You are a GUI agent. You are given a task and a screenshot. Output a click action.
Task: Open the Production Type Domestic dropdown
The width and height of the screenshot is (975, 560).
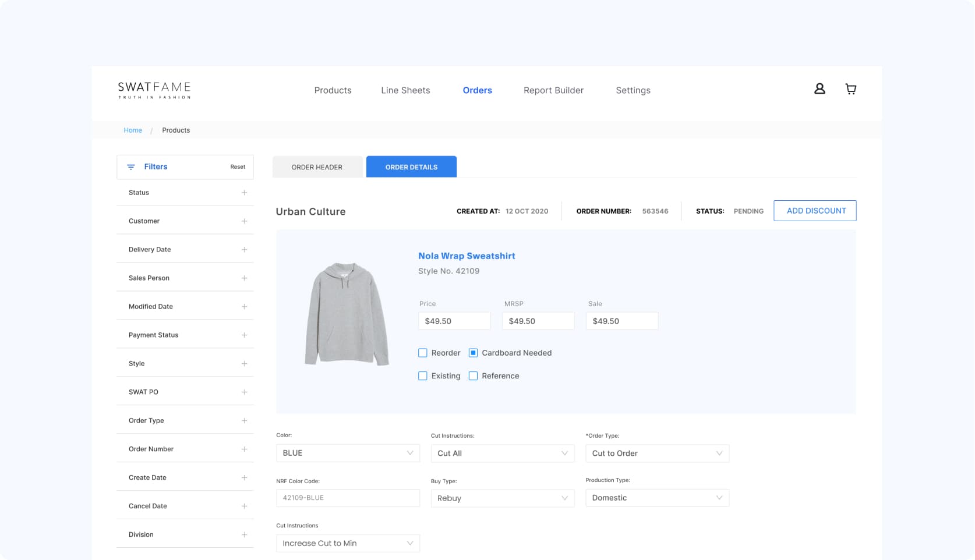657,498
